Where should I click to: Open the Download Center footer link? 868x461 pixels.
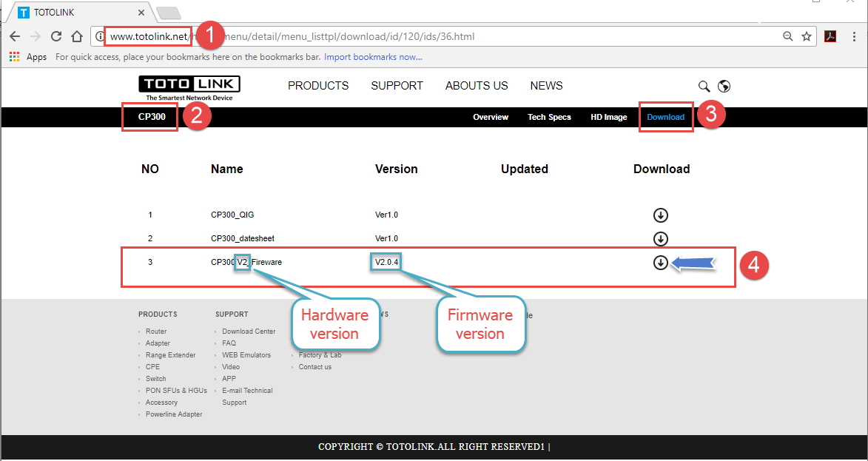[x=249, y=332]
